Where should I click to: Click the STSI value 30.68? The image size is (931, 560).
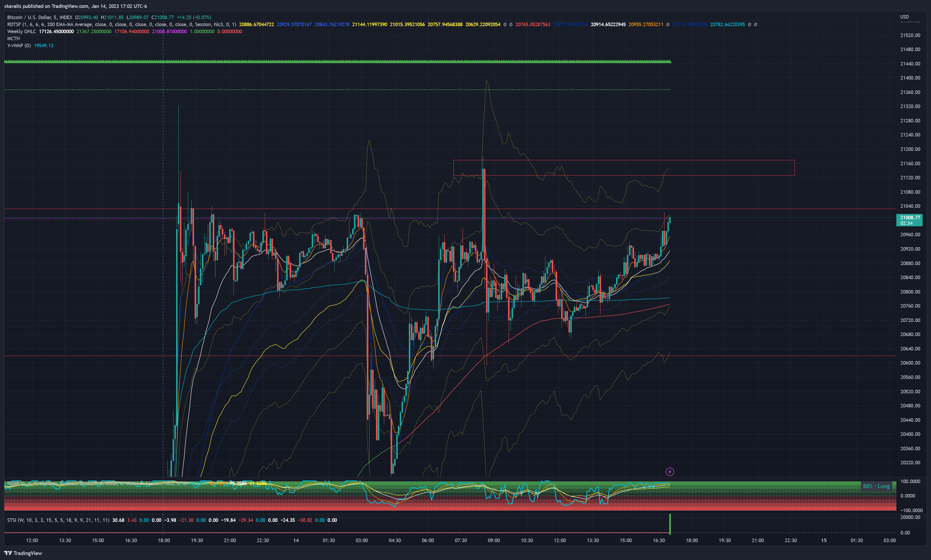tap(118, 520)
